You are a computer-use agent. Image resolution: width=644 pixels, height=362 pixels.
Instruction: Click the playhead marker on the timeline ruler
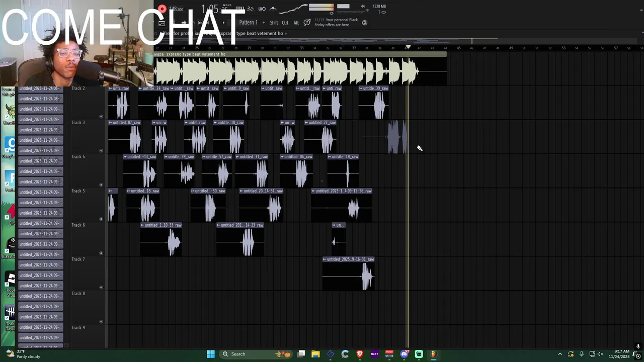[408, 47]
